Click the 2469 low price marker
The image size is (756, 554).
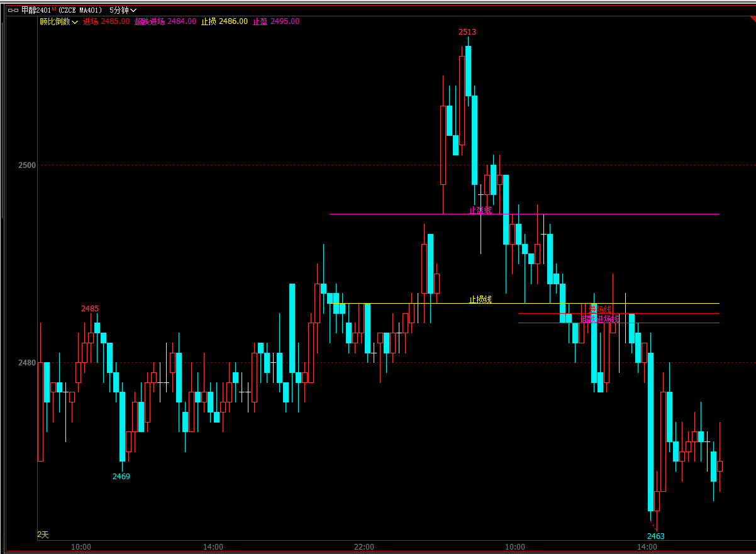tap(121, 476)
